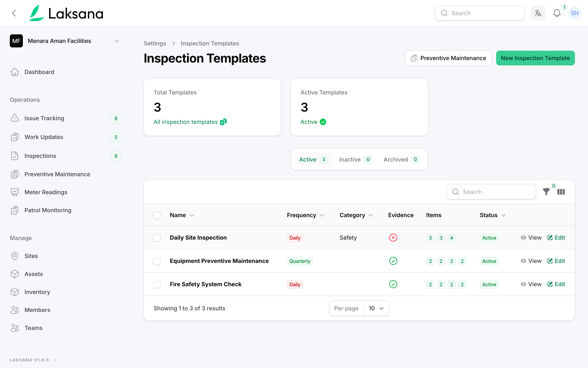Click the Quarterly frequency badge
Image resolution: width=588 pixels, height=368 pixels.
300,261
